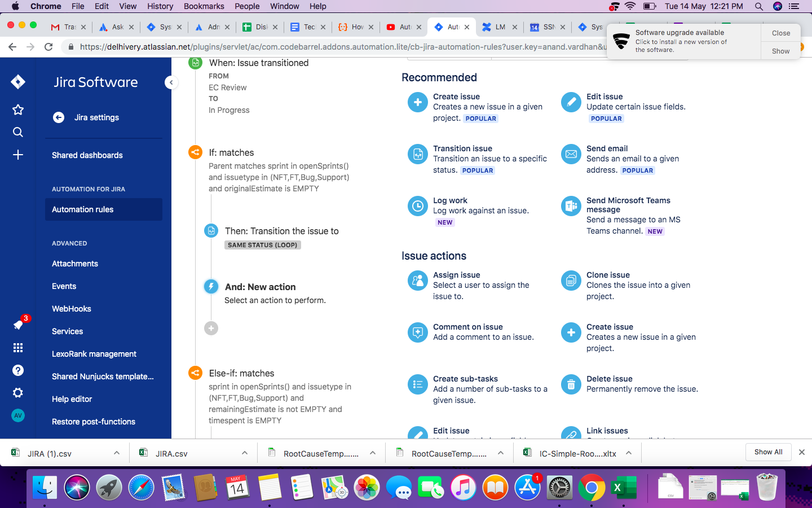This screenshot has height=508, width=812.
Task: Click Show All downloads button
Action: [x=768, y=452]
